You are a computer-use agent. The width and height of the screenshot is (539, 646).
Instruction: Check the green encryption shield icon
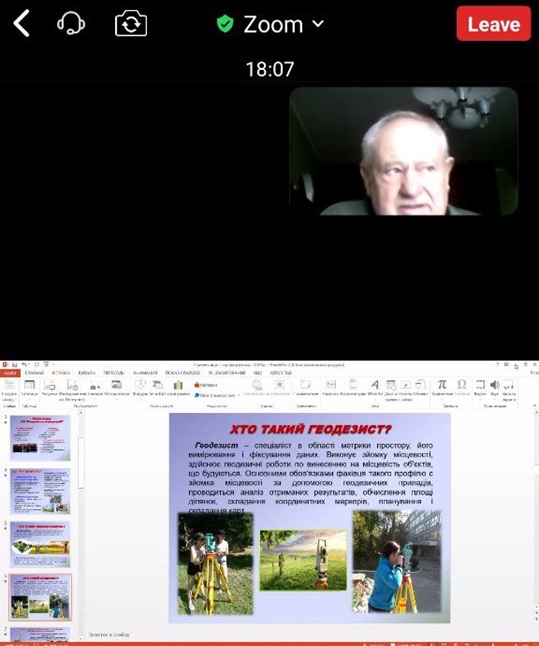click(225, 24)
